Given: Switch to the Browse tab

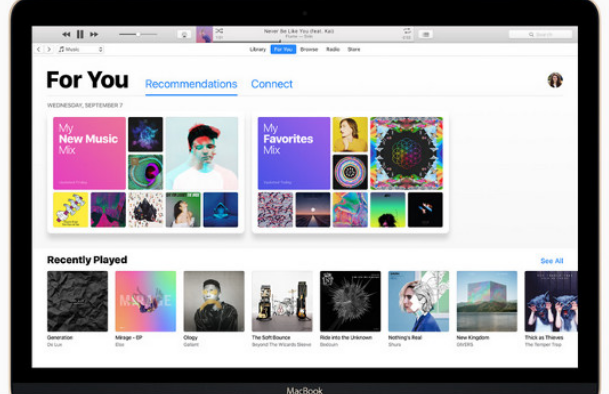Looking at the screenshot, I should pos(309,49).
